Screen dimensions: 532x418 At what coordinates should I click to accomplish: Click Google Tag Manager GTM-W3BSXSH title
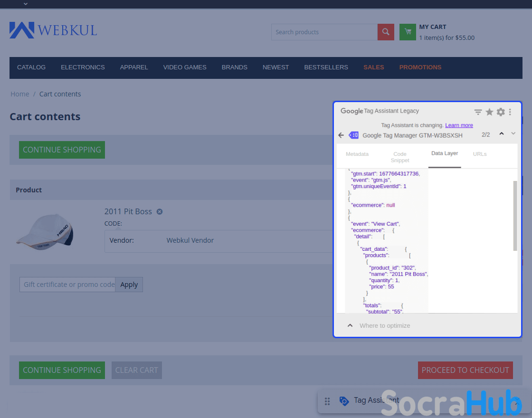412,135
